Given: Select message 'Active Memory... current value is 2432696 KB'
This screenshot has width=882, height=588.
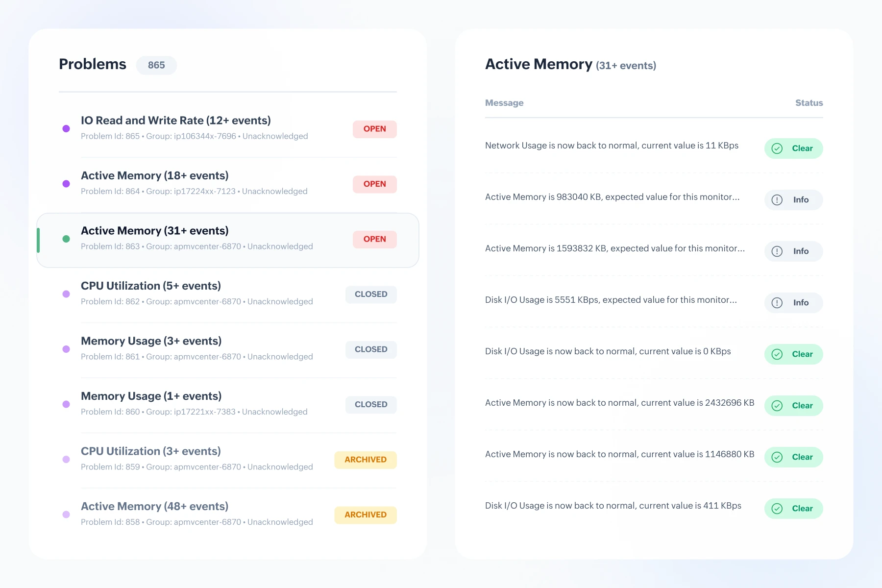Looking at the screenshot, I should coord(620,403).
